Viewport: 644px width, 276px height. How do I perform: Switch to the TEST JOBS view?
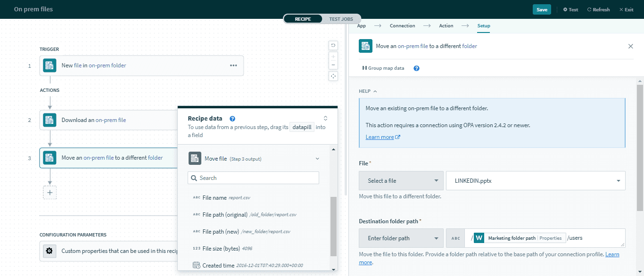click(x=341, y=19)
